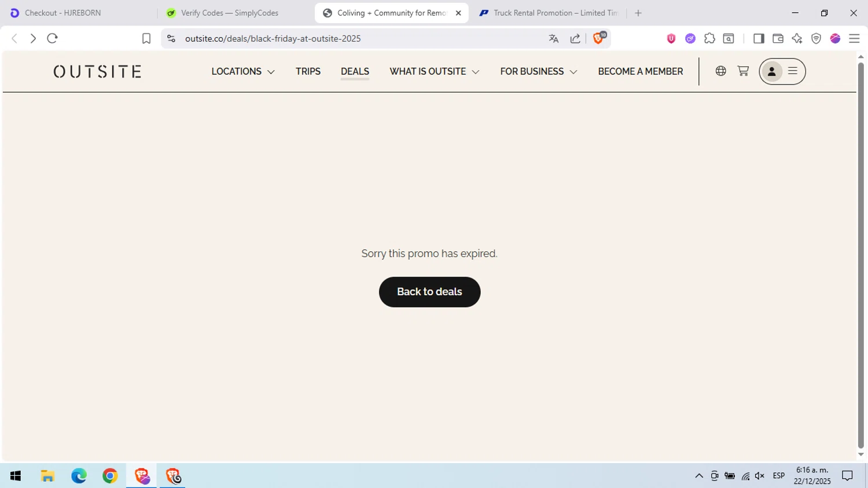Screen dimensions: 868x488
Task: Expand the Locations dropdown
Action: [243, 71]
